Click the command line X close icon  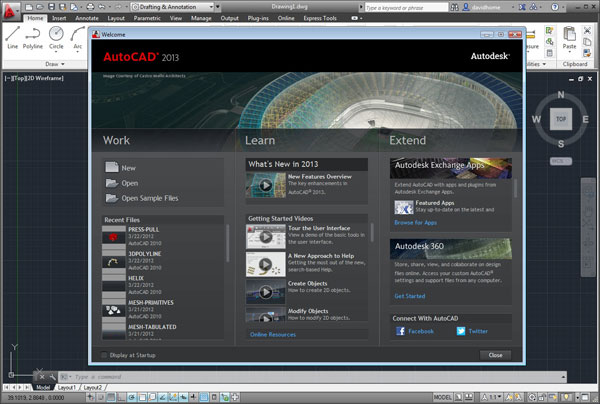[42, 377]
